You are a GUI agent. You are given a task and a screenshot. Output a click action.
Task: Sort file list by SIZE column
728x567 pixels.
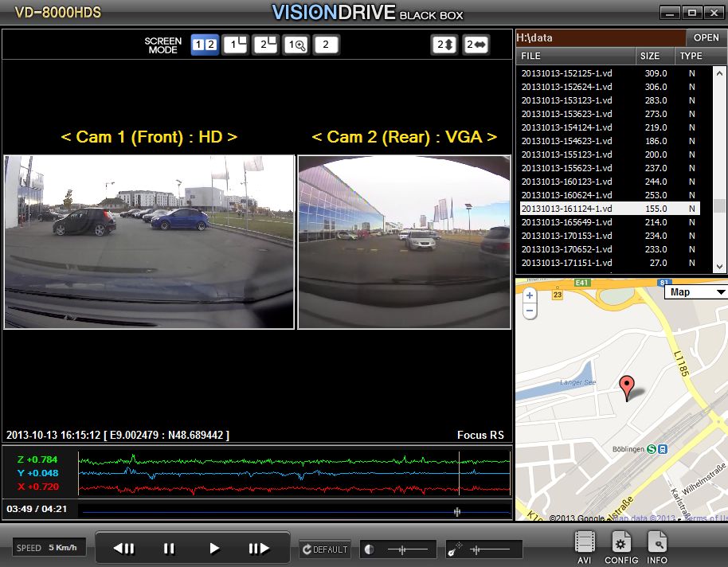tap(654, 56)
